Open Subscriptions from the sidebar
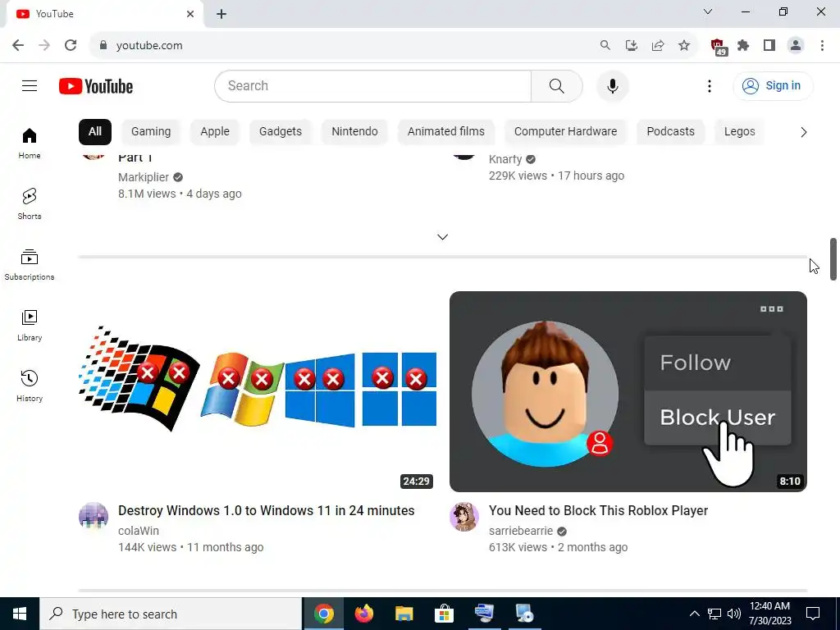 [30, 265]
